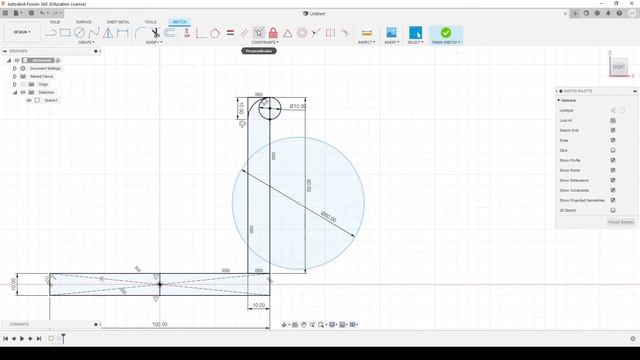Select the Sketch Dimension tool
640x360 pixels.
(x=122, y=33)
